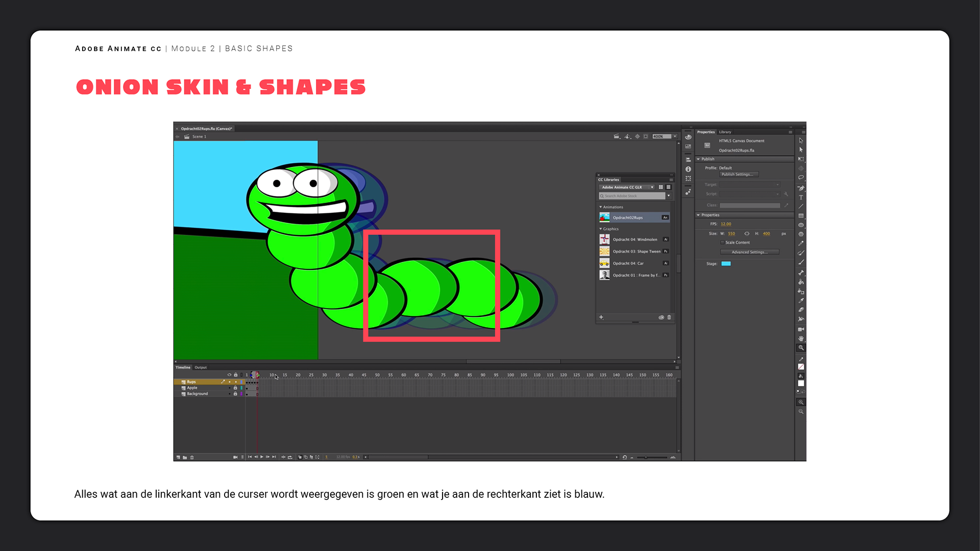Switch to the Library tab

(725, 132)
